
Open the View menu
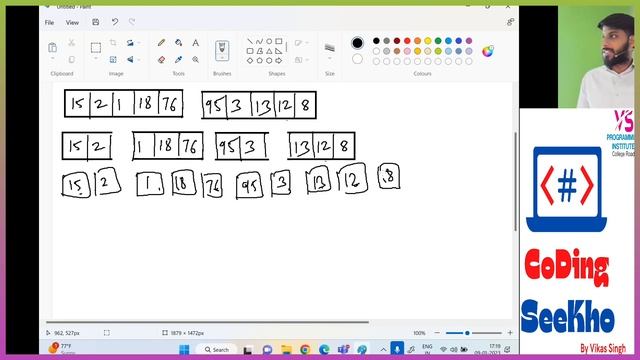pyautogui.click(x=72, y=22)
